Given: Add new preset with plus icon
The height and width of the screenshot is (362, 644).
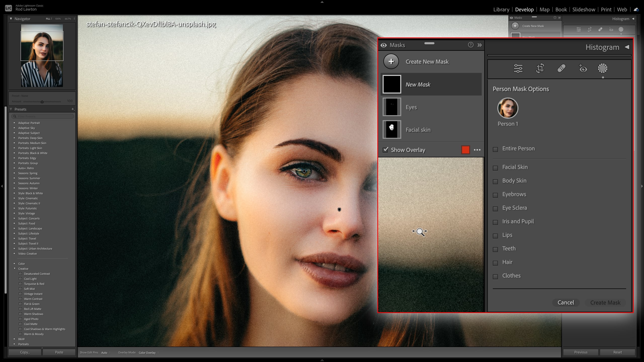Looking at the screenshot, I should [x=73, y=109].
